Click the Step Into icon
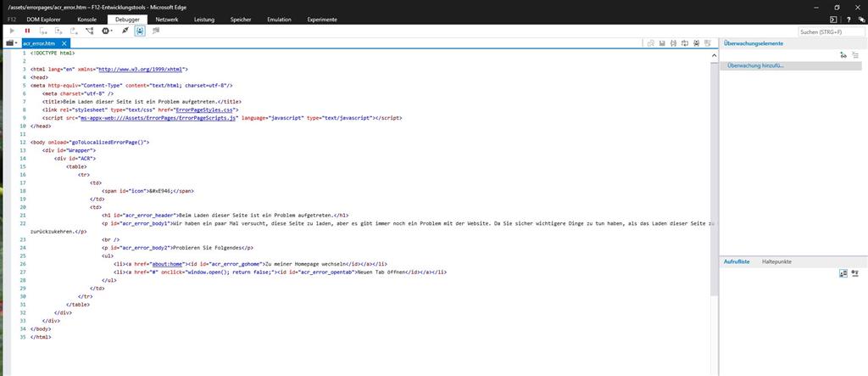Image resolution: width=868 pixels, height=376 pixels. 43,31
